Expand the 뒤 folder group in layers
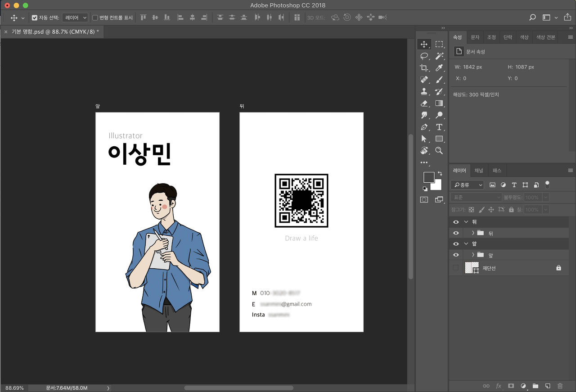Screen dimensions: 576x392 (x=473, y=233)
